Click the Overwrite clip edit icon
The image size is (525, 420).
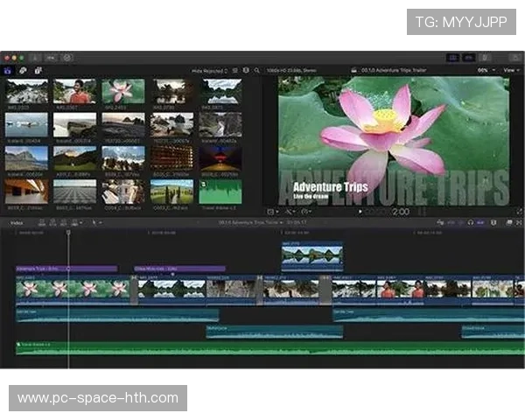coord(74,223)
